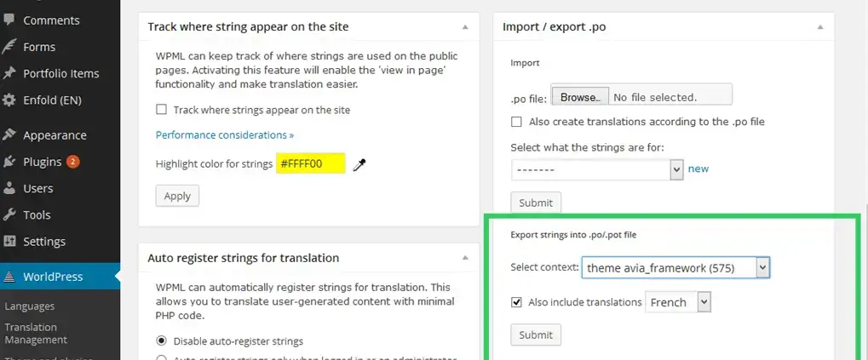Viewport: 868px width, 360px height.
Task: Open the Languages submenu item
Action: point(29,306)
